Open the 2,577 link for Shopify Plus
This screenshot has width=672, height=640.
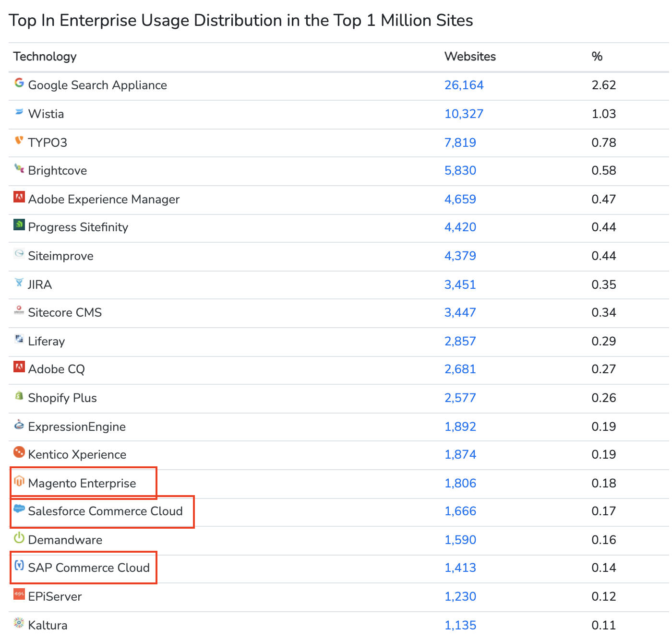coord(460,398)
